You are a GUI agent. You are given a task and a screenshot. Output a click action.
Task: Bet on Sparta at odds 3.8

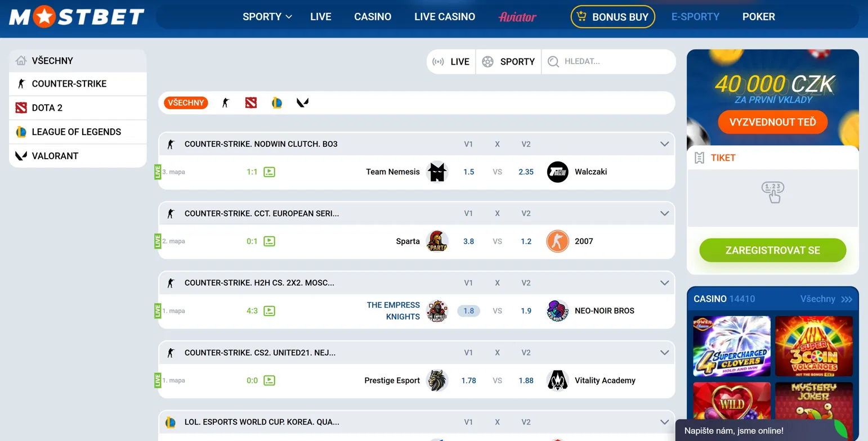(x=468, y=241)
